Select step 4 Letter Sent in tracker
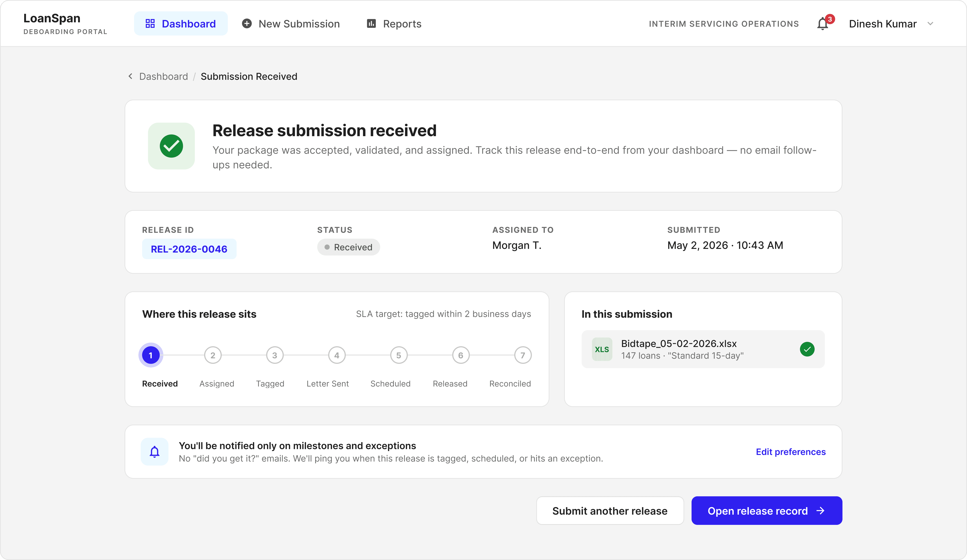967x560 pixels. coord(337,355)
